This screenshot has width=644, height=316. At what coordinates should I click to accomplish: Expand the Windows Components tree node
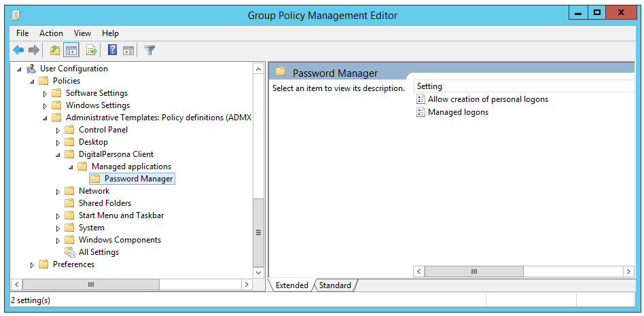pyautogui.click(x=58, y=240)
